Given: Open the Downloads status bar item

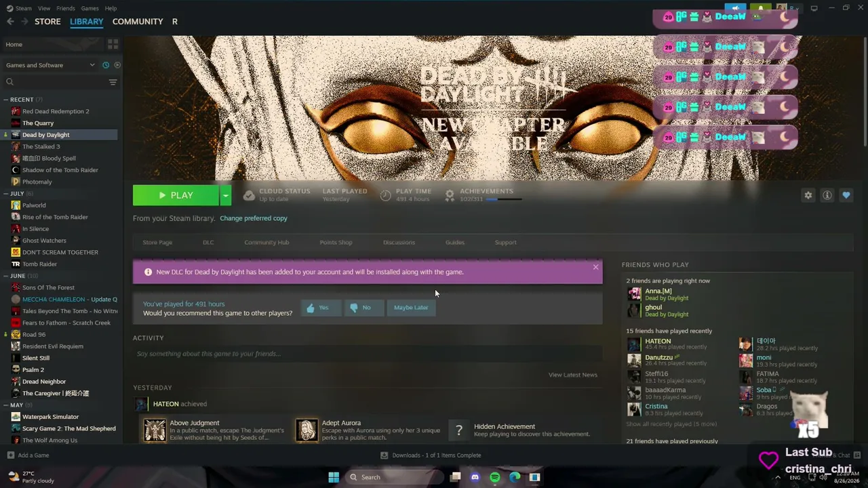Looking at the screenshot, I should pyautogui.click(x=431, y=455).
